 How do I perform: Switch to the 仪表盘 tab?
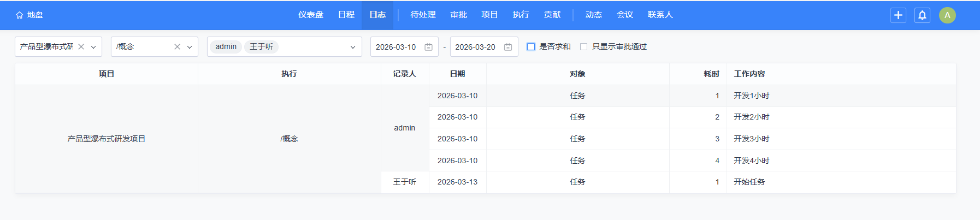[310, 15]
